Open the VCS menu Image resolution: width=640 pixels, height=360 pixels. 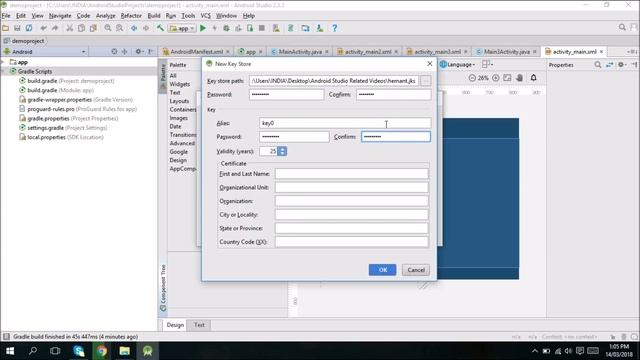[x=206, y=16]
